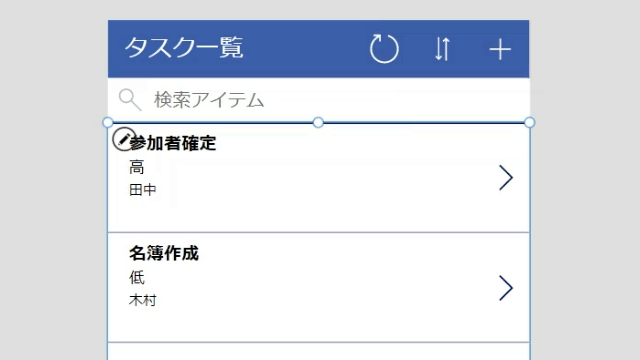Open 名簿作成 details with its chevron arrow
640x360 pixels.
(x=506, y=288)
